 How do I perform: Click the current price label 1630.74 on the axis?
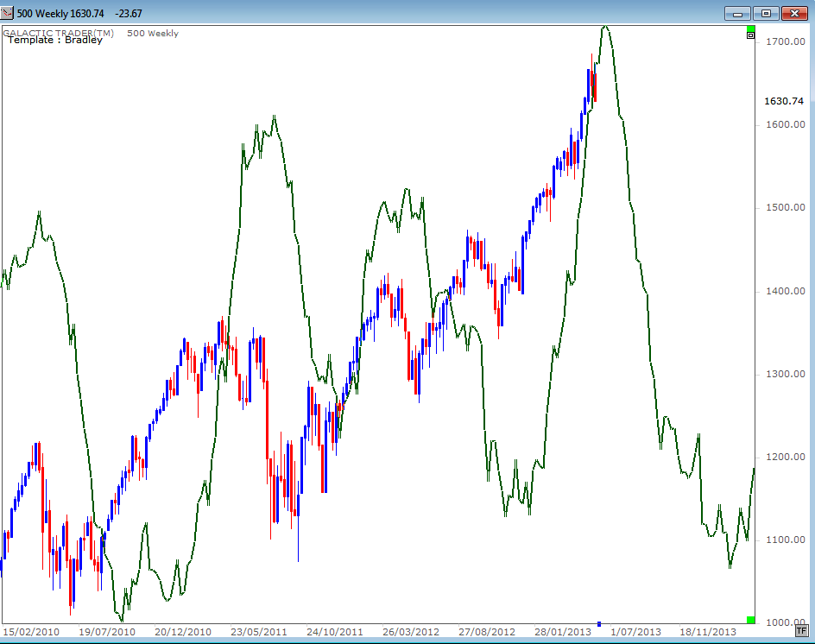click(x=784, y=101)
